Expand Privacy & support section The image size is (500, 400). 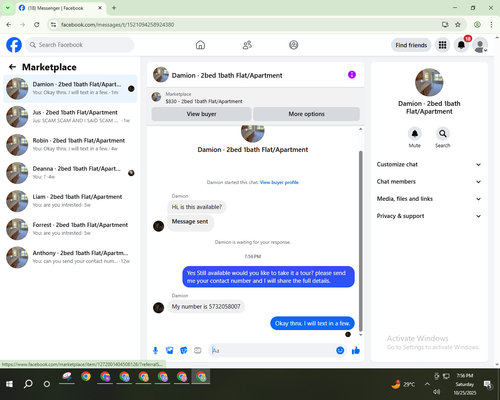tap(429, 216)
